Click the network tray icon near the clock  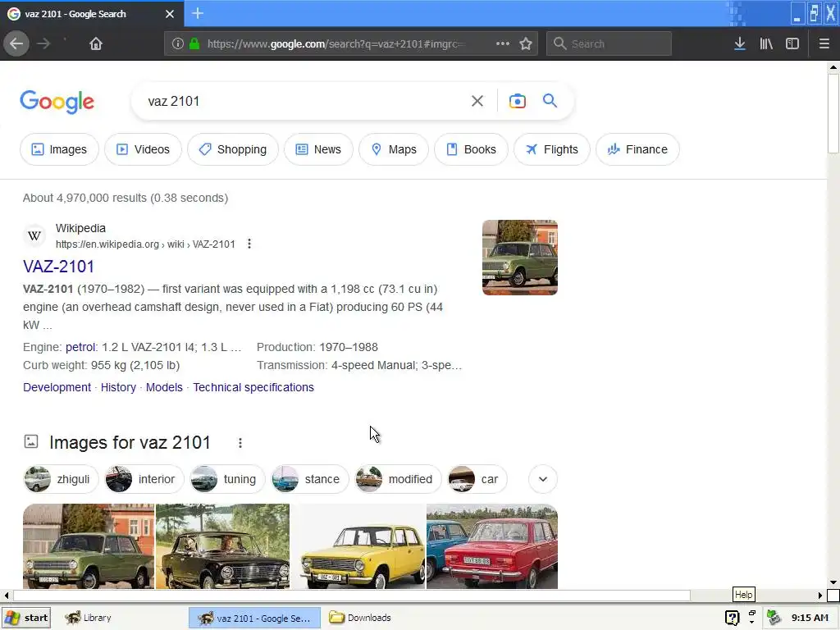(773, 618)
